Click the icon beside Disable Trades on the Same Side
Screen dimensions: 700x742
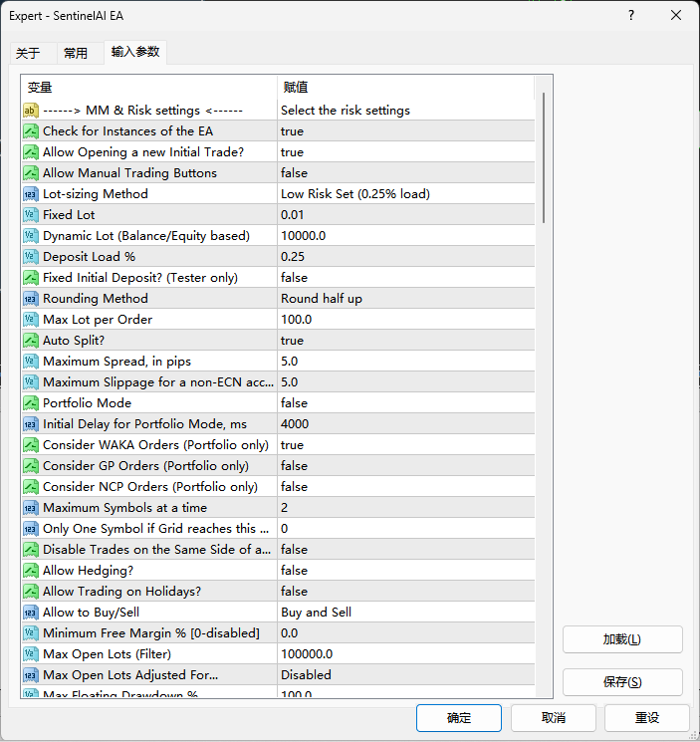[31, 550]
